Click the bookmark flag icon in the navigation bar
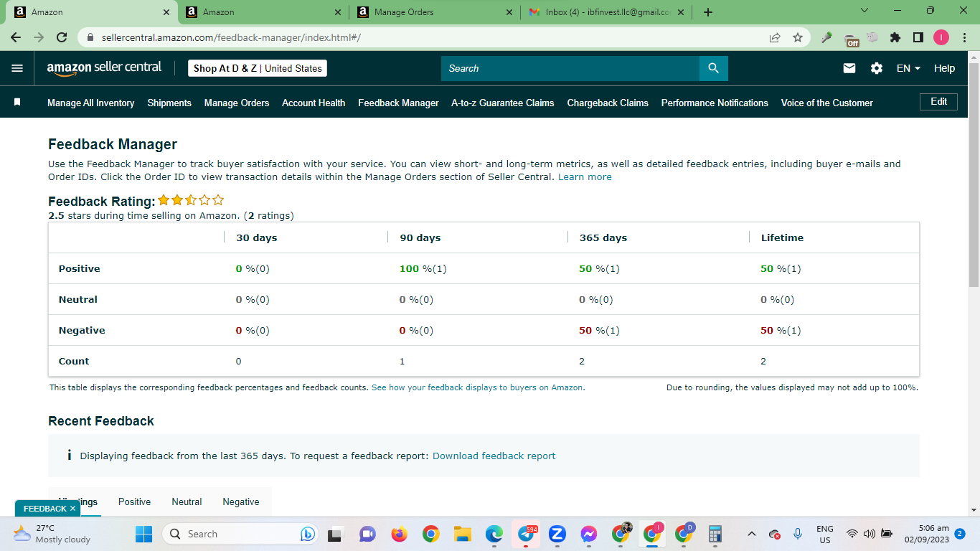This screenshot has width=980, height=551. [x=17, y=103]
